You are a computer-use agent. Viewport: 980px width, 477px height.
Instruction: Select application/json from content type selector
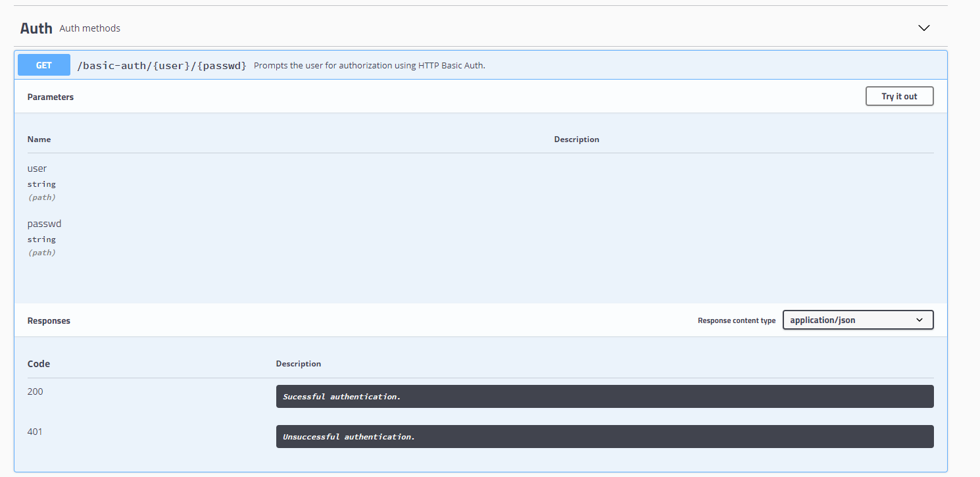tap(857, 320)
